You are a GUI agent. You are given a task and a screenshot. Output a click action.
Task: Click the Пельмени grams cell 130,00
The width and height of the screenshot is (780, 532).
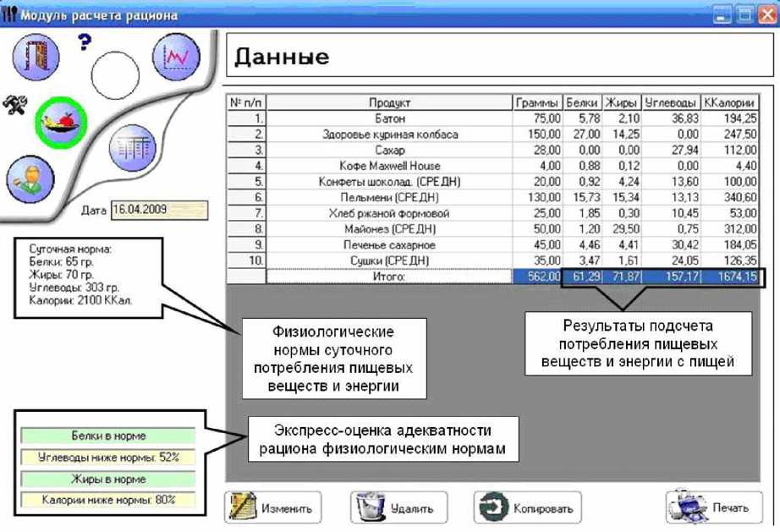537,198
